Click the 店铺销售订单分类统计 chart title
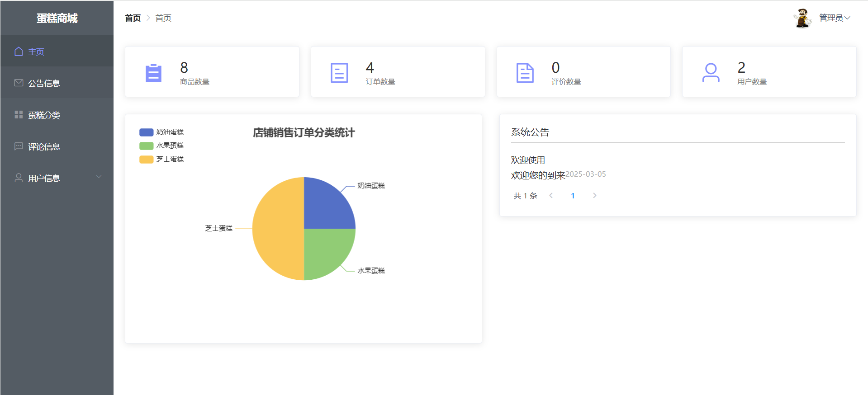 pos(304,132)
